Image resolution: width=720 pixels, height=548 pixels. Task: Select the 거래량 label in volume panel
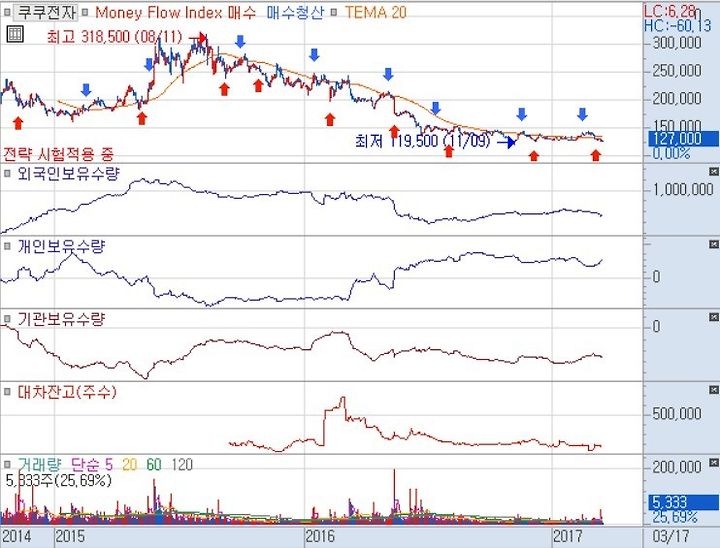(x=39, y=464)
